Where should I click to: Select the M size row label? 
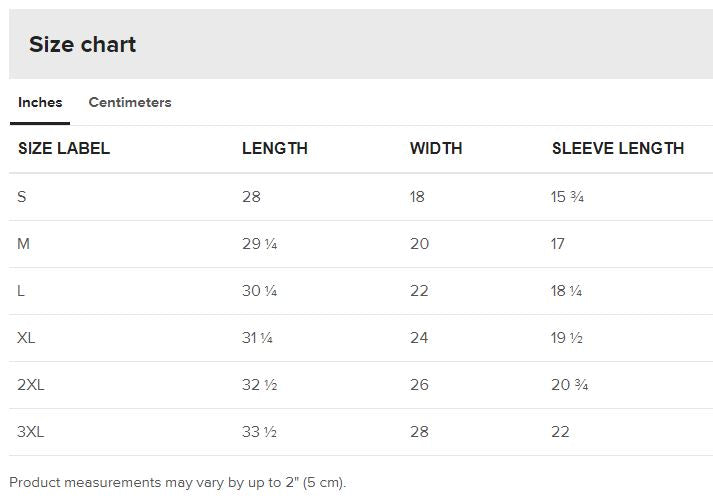click(x=24, y=243)
